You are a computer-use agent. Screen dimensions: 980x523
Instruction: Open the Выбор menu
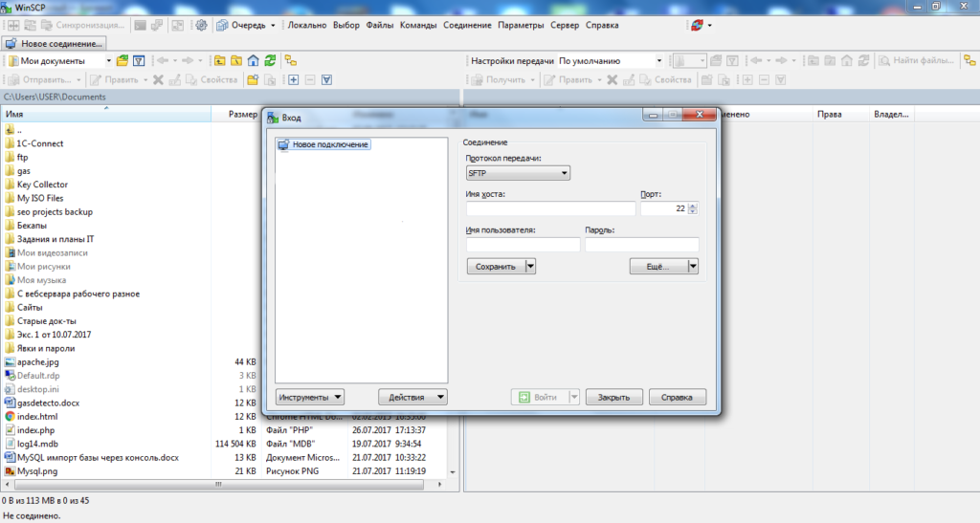click(x=346, y=25)
